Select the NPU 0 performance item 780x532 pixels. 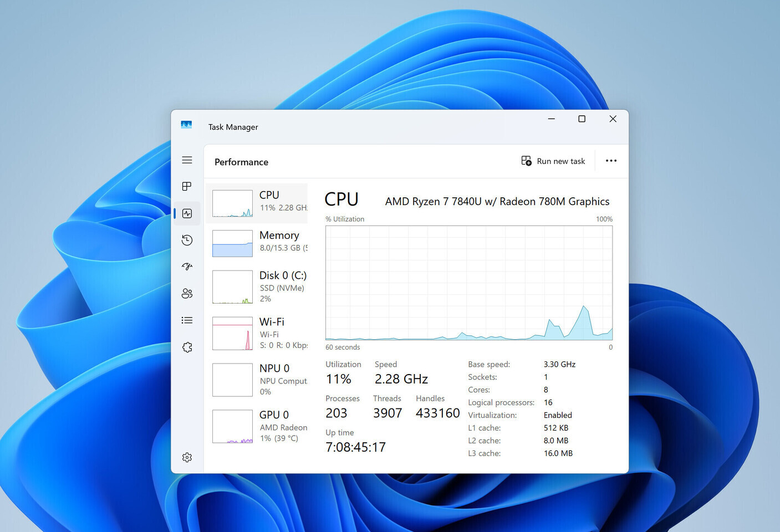[257, 380]
